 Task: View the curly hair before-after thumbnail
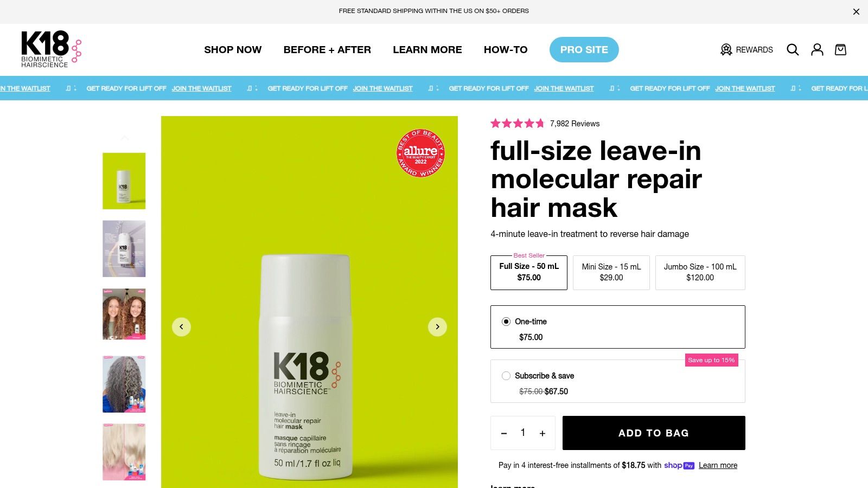tap(124, 314)
